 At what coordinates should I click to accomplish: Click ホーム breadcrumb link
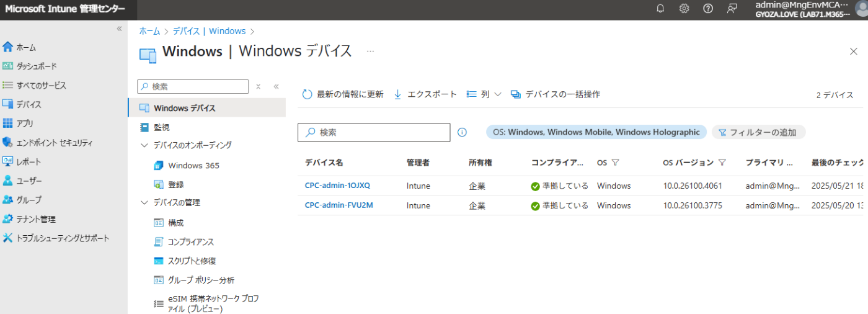click(149, 31)
